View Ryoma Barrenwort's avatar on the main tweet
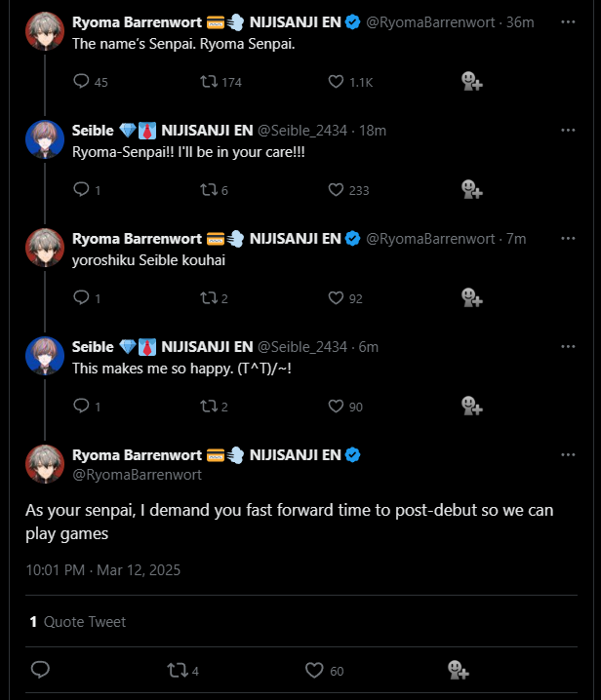This screenshot has width=601, height=700. pyautogui.click(x=44, y=464)
